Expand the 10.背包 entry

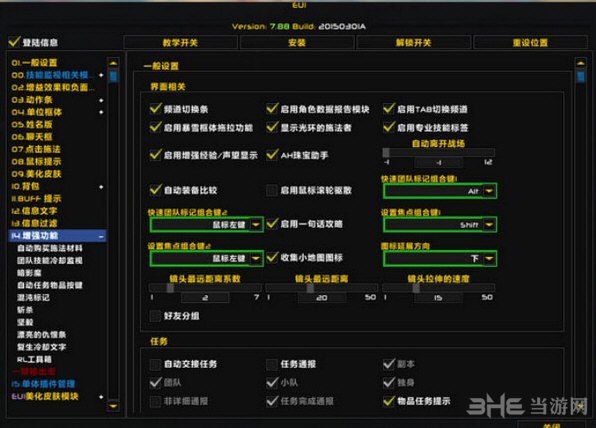101,187
